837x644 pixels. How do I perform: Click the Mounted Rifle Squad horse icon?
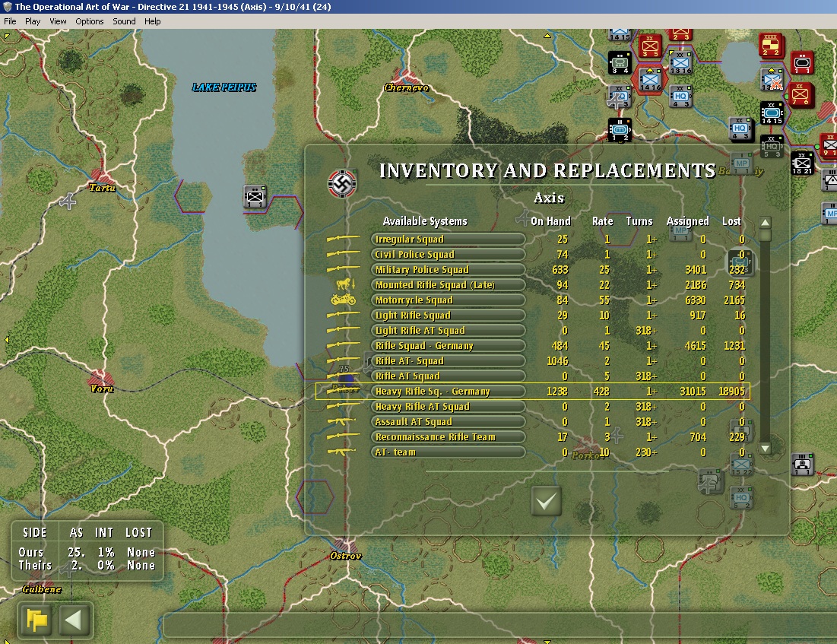point(345,284)
